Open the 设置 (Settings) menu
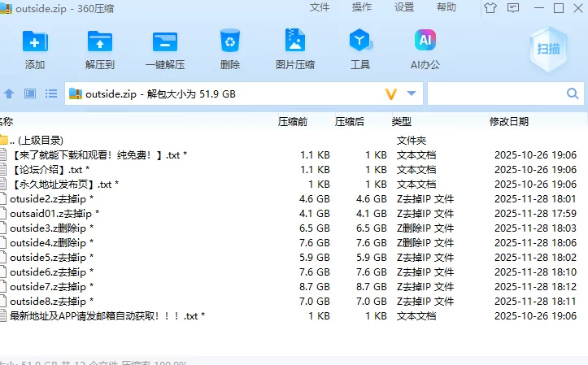The image size is (588, 365). tap(404, 7)
